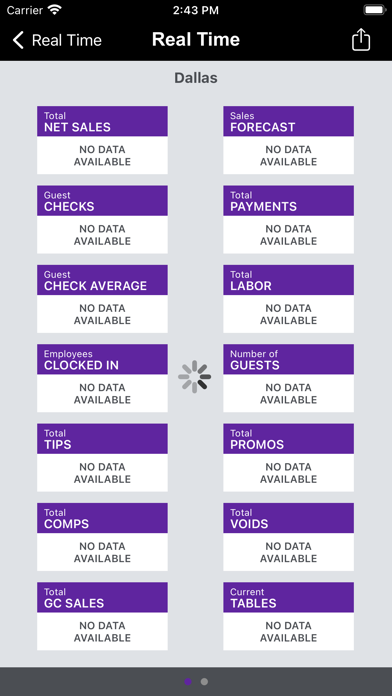View the Number of GUESTS tile
392x696 pixels.
289,378
